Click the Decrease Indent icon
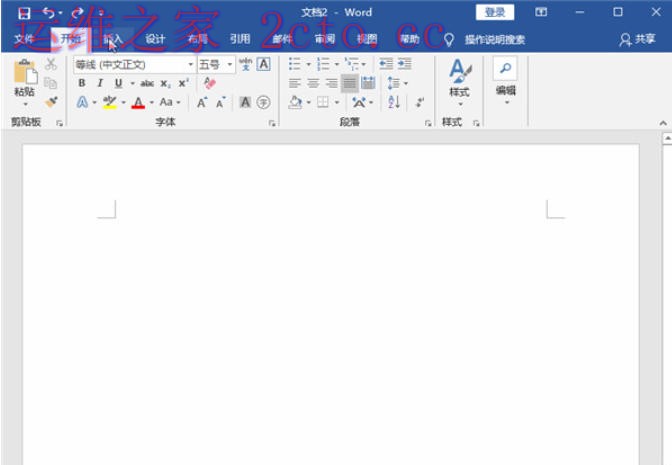 tap(386, 64)
